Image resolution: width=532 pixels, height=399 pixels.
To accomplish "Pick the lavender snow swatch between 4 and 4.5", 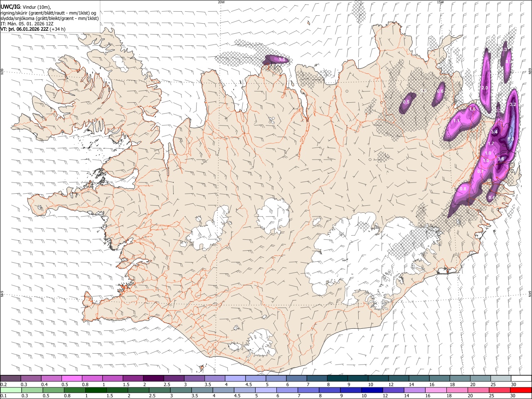I will (x=235, y=378).
